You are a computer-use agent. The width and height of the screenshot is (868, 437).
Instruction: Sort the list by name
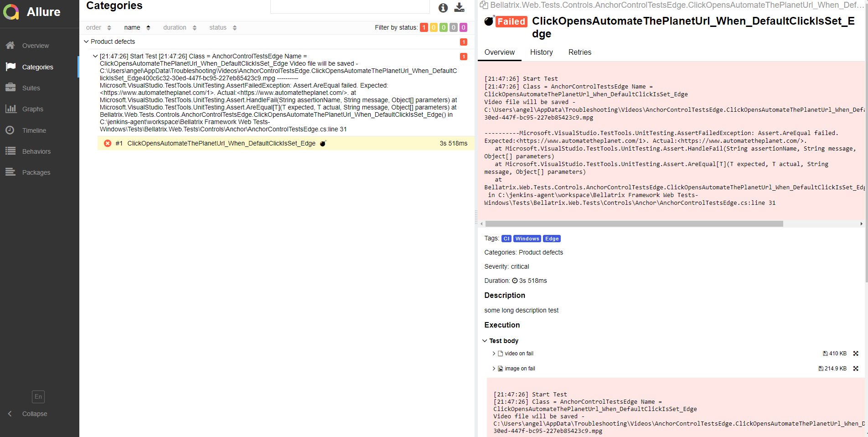pos(137,28)
